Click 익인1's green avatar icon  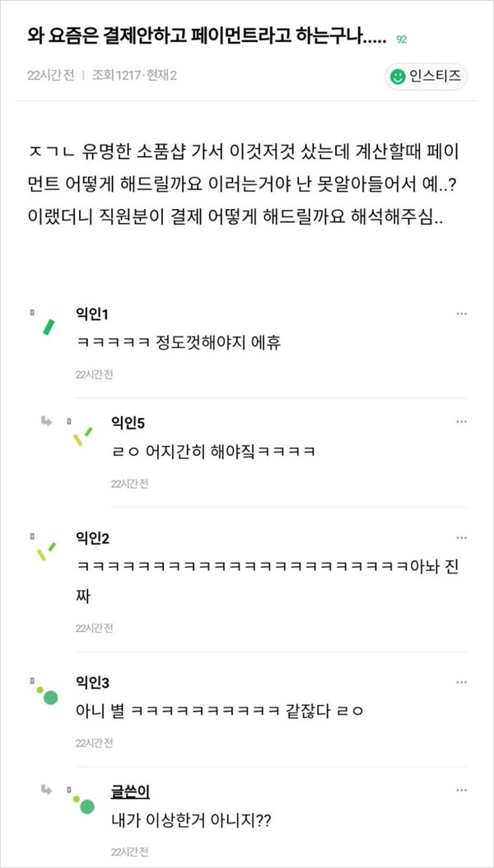tap(47, 326)
